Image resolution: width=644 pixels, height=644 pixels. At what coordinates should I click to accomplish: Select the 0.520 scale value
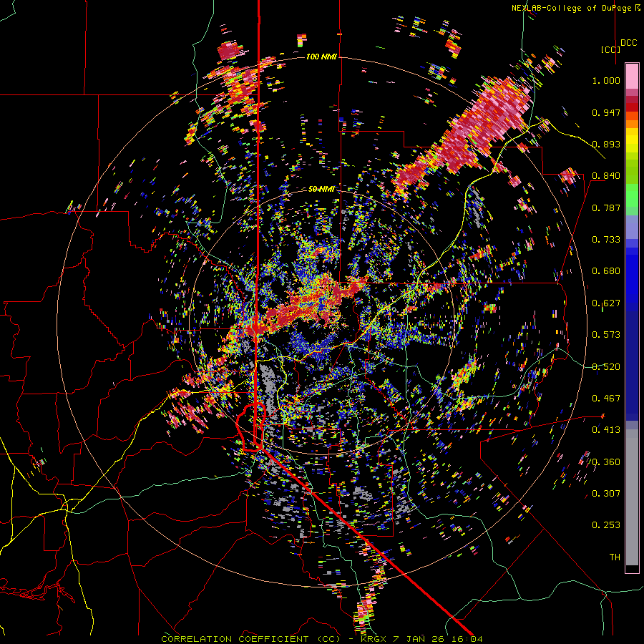[x=606, y=367]
